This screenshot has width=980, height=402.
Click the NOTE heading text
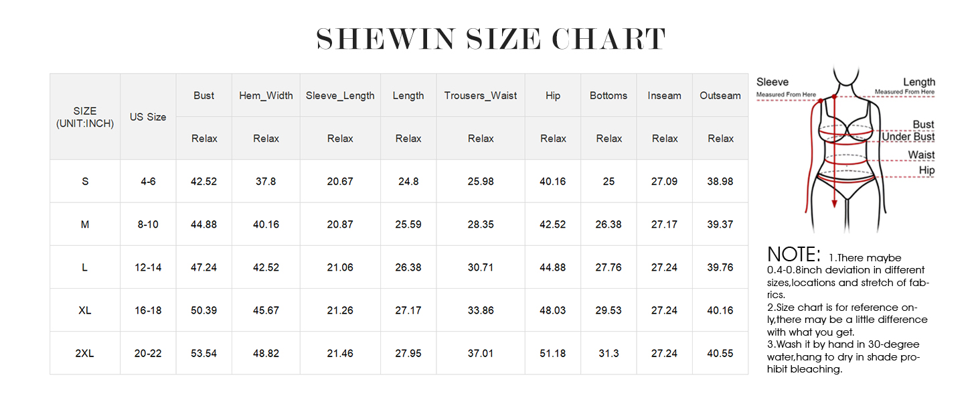(x=794, y=255)
